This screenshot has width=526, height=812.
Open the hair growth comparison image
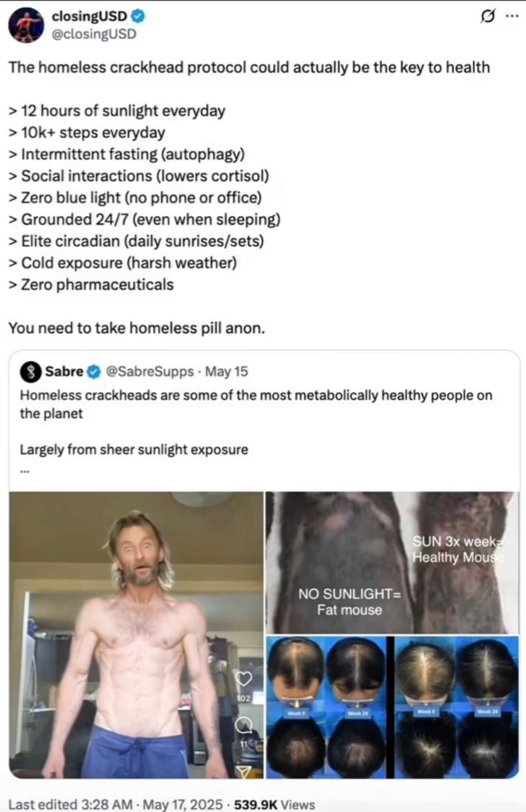[x=392, y=707]
